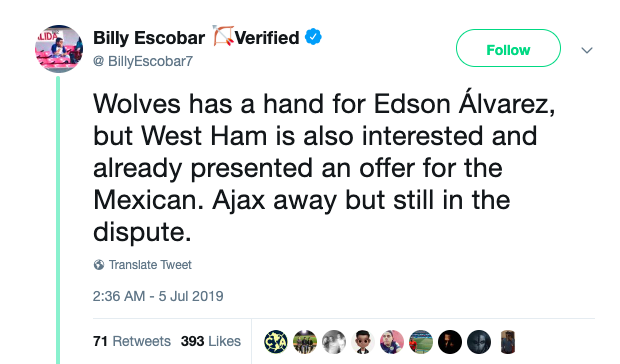This screenshot has height=364, width=620.
Task: Open the Club América crest liker avatar
Action: click(276, 342)
